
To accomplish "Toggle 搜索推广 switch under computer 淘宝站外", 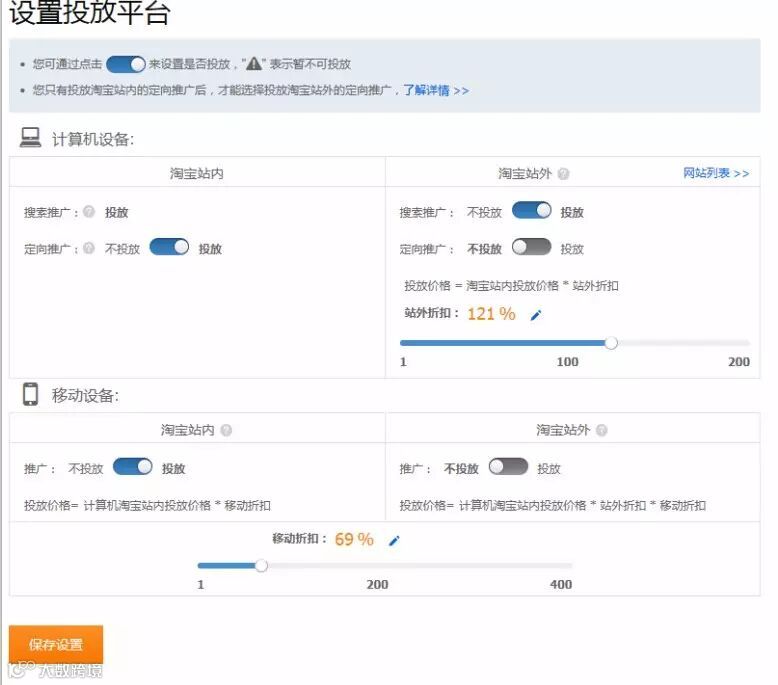I will tap(531, 210).
